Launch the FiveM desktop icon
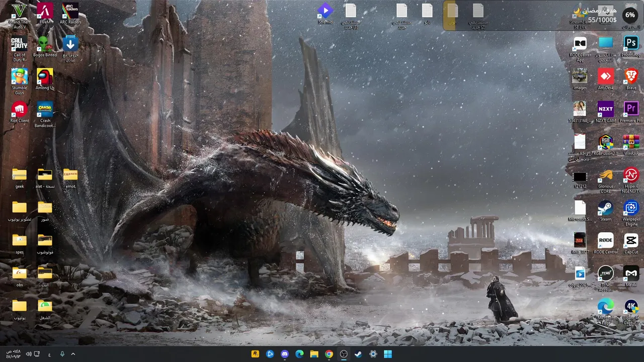 pos(45,14)
